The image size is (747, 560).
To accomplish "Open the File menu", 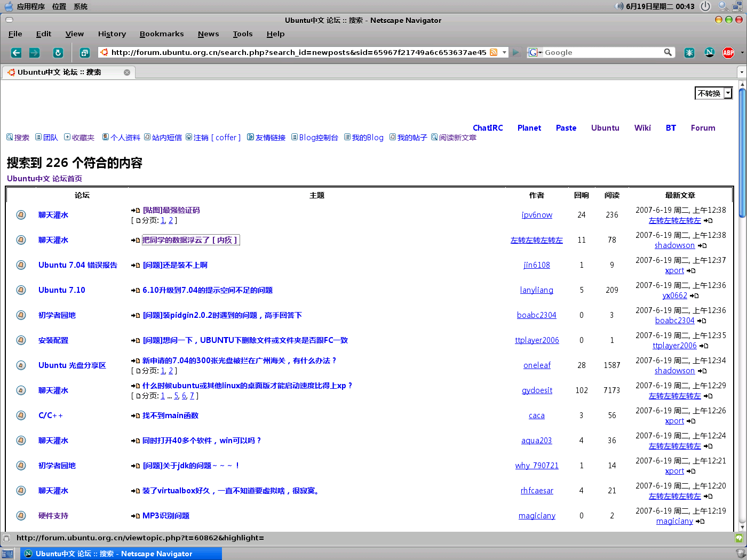I will 15,34.
